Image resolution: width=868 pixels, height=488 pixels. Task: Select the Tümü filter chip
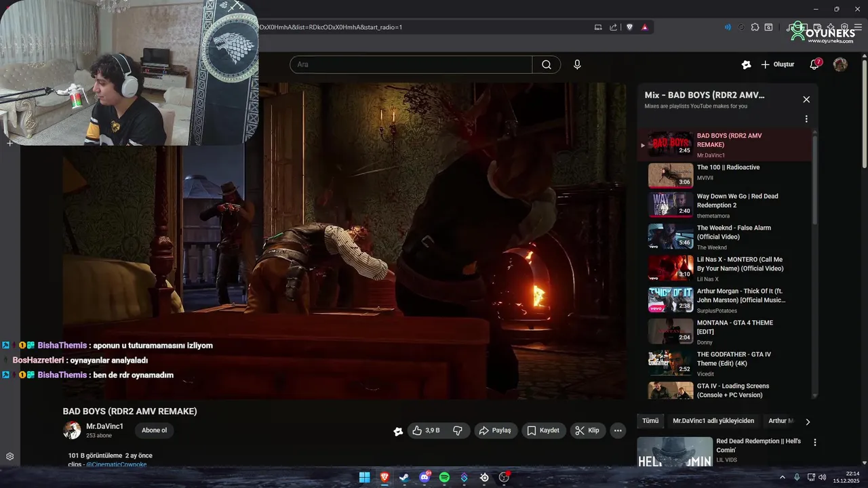pos(650,421)
